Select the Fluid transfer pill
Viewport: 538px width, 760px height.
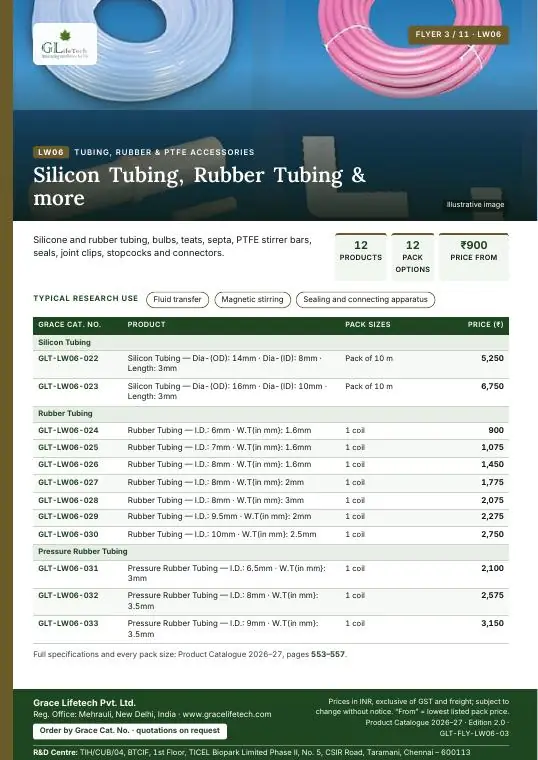177,300
